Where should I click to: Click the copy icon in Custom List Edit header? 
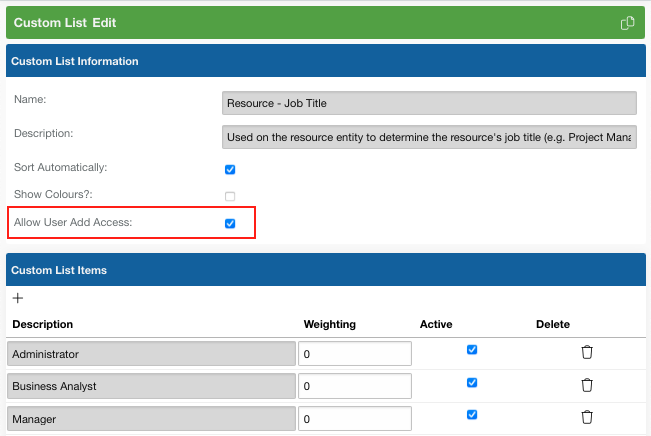[627, 23]
